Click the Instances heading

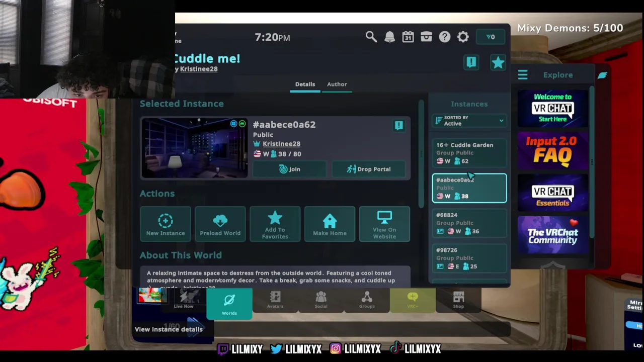coord(469,104)
